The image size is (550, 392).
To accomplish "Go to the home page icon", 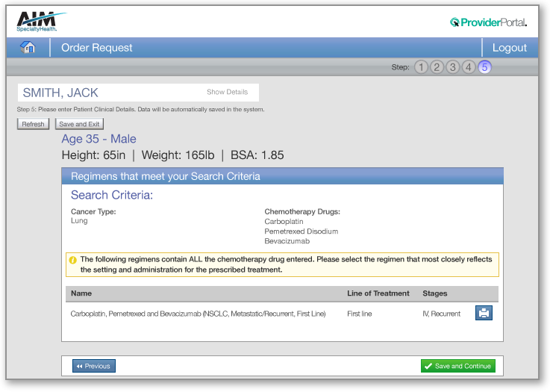I will click(28, 47).
